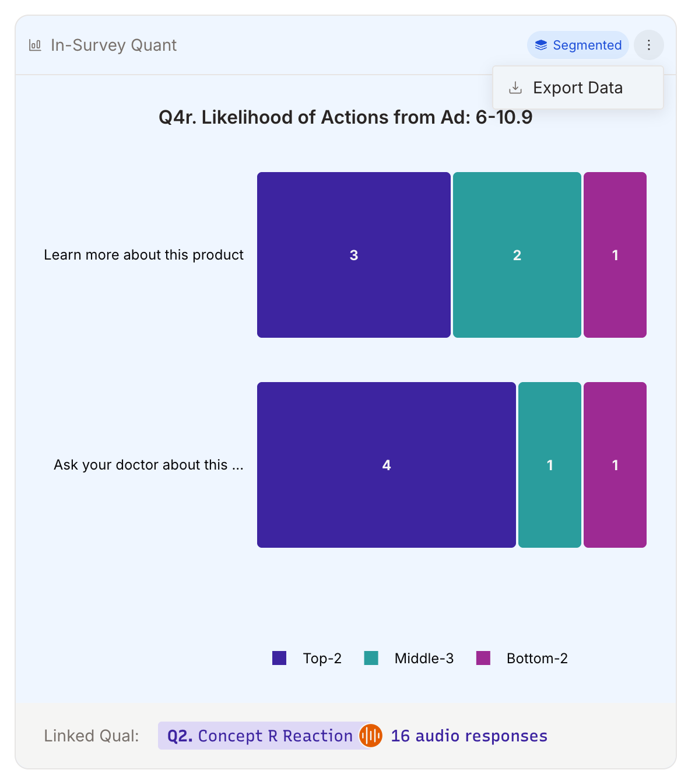Select the Bottom-2 legend label
The height and width of the screenshot is (784, 688).
[x=537, y=658]
